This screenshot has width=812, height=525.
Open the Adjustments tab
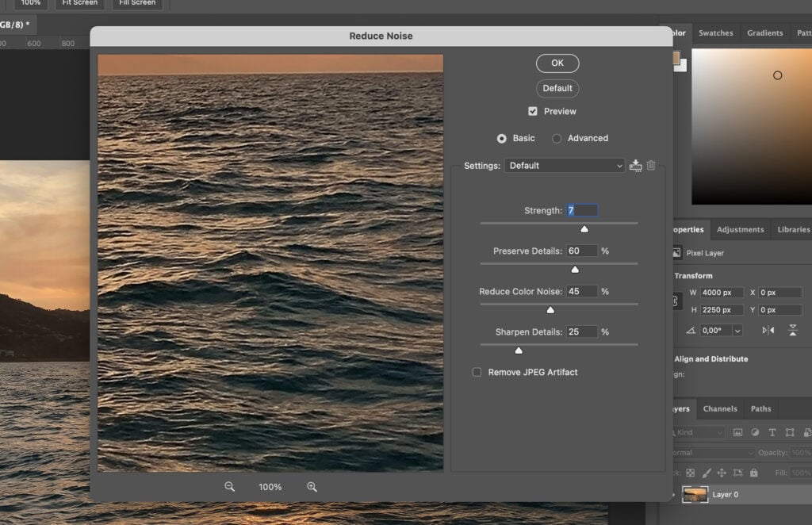tap(741, 229)
